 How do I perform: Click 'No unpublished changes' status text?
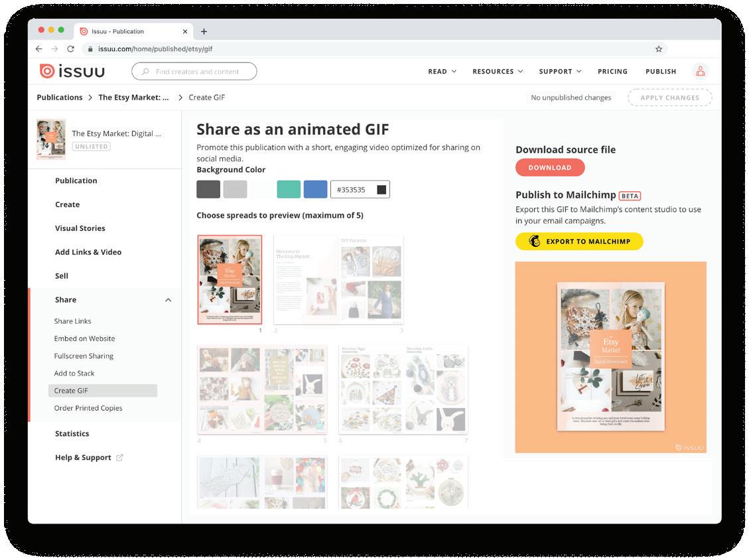point(571,98)
